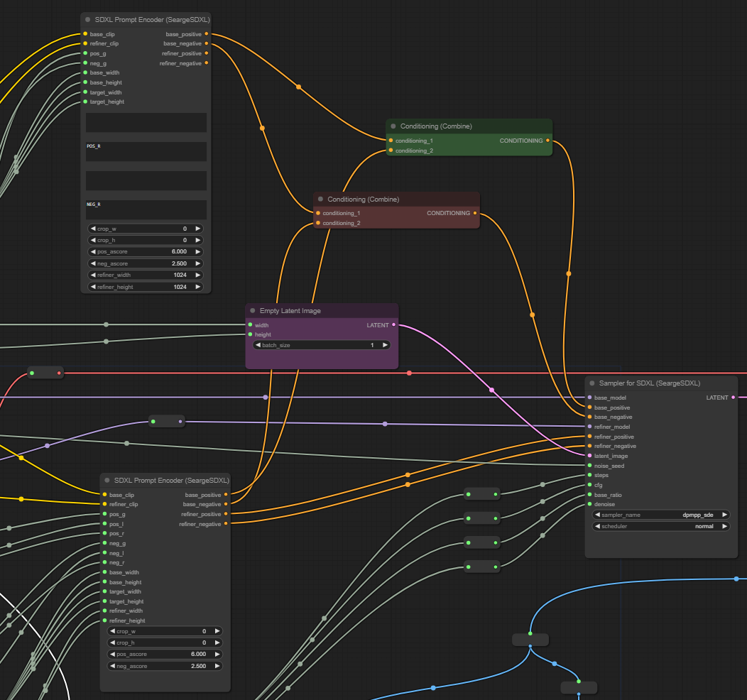Screen dimensions: 747x700
Task: Open the sampler_name dropdown showing dpmpp_sde
Action: click(x=660, y=515)
